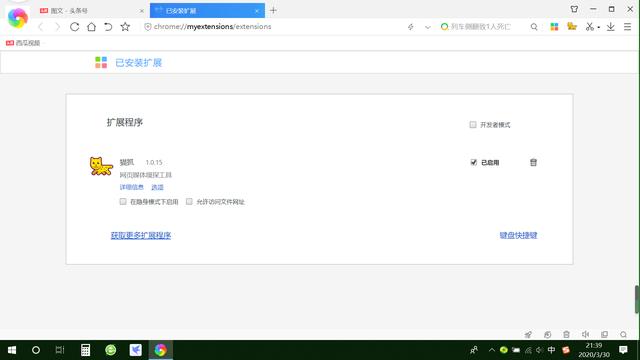
Task: Reload the page with the refresh icon
Action: (74, 27)
